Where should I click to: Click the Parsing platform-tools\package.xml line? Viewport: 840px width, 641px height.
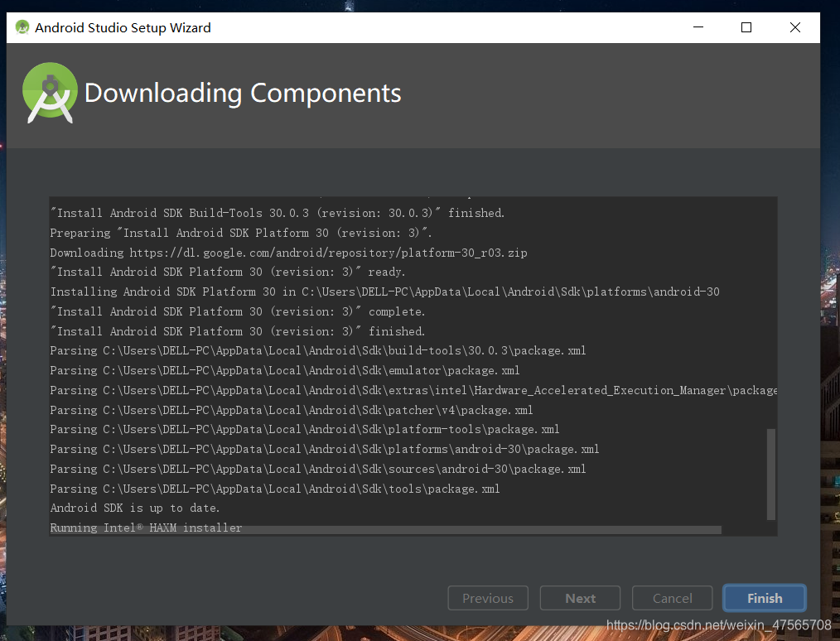305,429
